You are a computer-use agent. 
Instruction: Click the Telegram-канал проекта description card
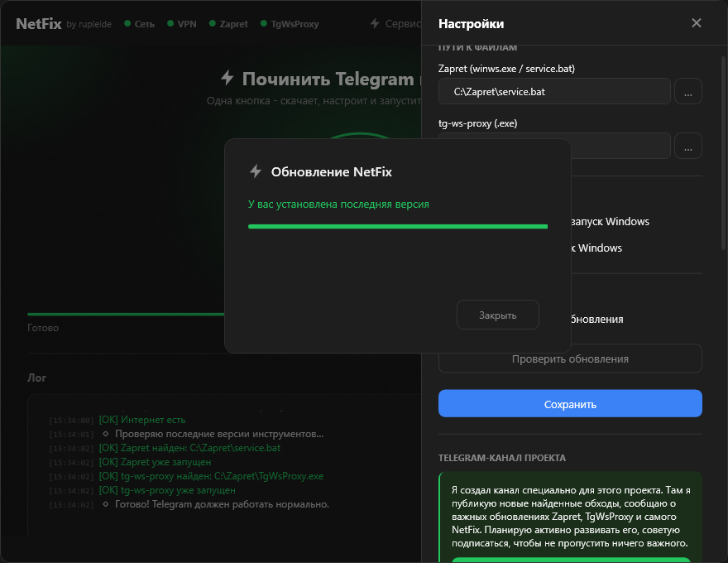(x=570, y=517)
